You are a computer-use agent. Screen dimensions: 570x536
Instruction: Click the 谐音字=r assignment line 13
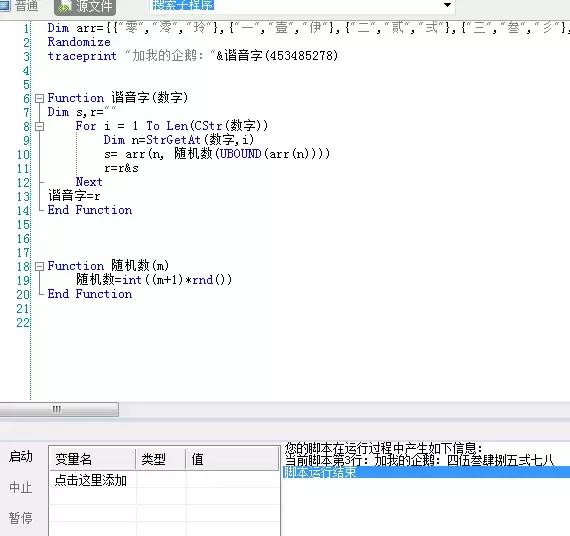point(74,196)
